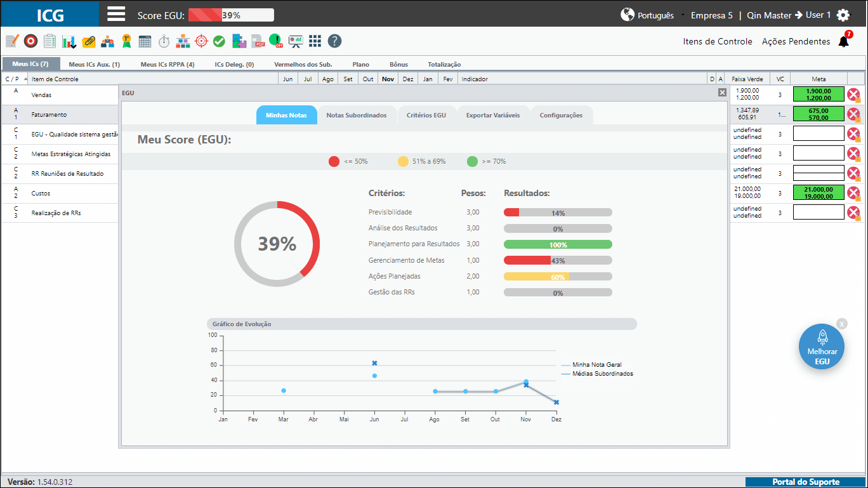Click the Melhorar EGU rocket button
Image resolution: width=868 pixels, height=488 pixels.
point(822,346)
